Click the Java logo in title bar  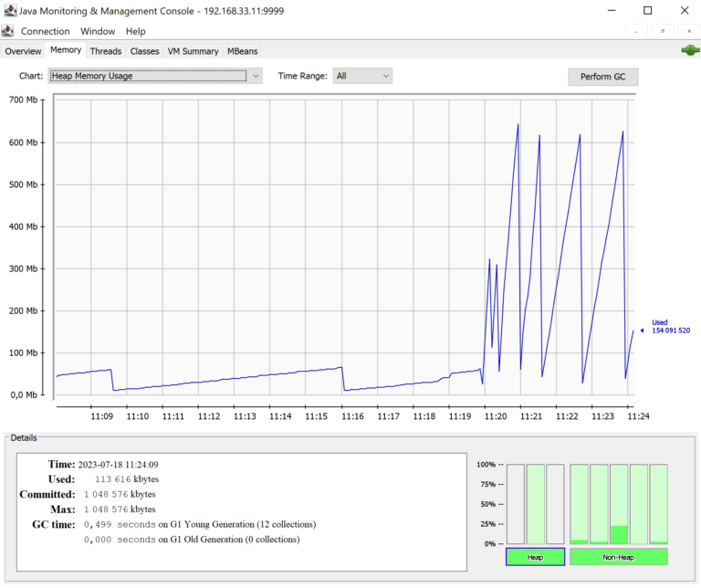click(9, 10)
